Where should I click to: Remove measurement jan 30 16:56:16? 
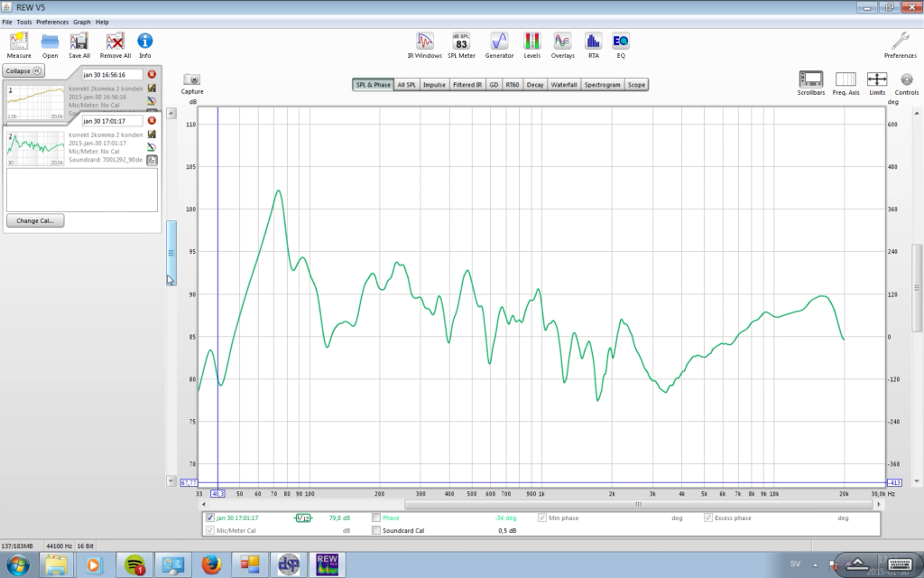point(152,74)
